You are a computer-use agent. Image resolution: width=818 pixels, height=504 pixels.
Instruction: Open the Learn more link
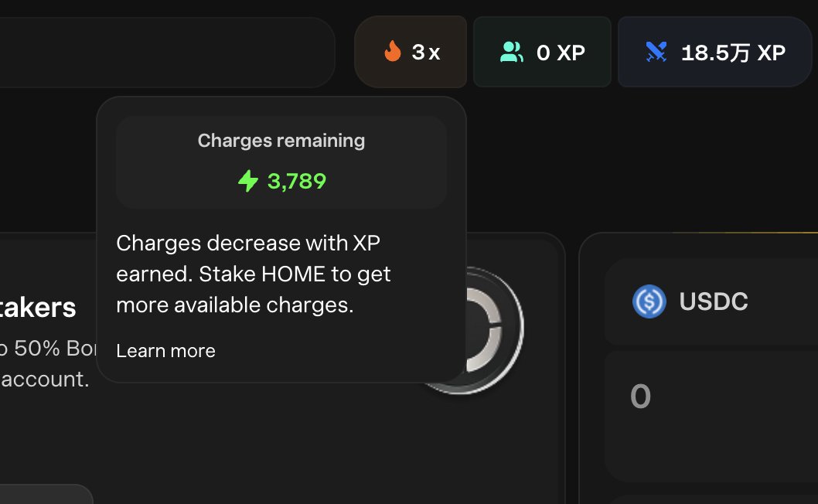click(x=165, y=351)
